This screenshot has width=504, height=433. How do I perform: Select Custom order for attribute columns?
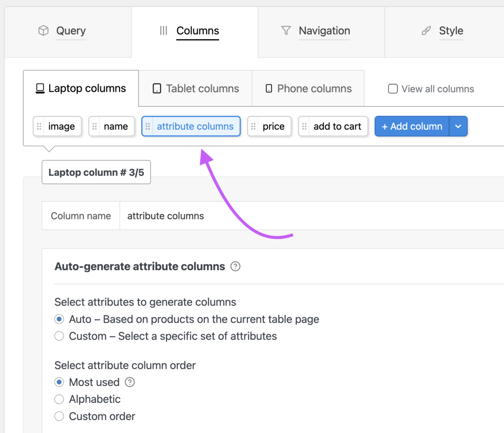pyautogui.click(x=59, y=416)
